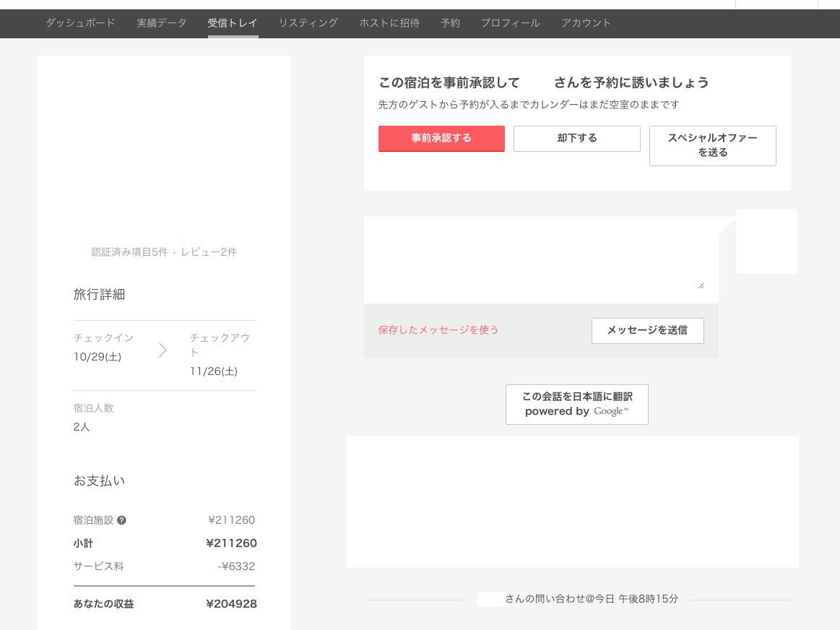Screen dimensions: 840x630
Task: Translate the conversation to Japanese via Google
Action: 576,405
